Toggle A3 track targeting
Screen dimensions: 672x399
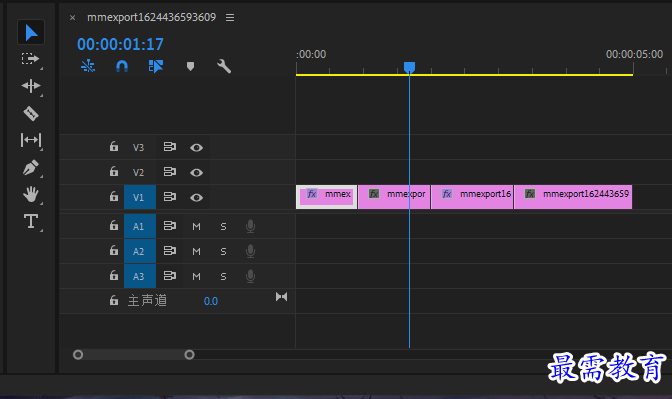pyautogui.click(x=140, y=276)
